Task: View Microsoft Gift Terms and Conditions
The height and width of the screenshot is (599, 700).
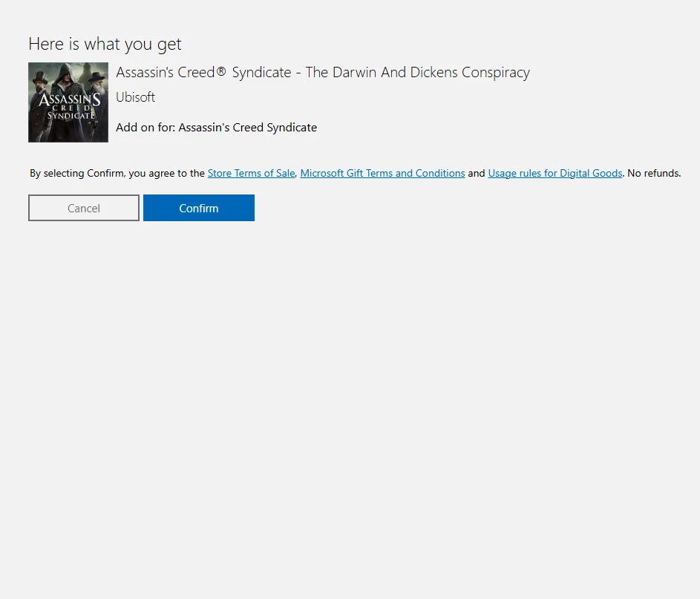Action: coord(382,173)
